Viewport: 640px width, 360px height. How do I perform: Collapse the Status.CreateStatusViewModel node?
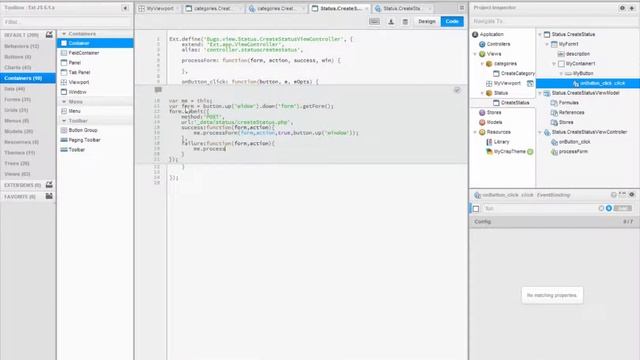pos(540,93)
